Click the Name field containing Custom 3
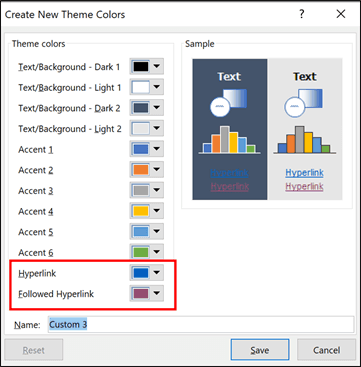The width and height of the screenshot is (361, 367). (x=201, y=324)
